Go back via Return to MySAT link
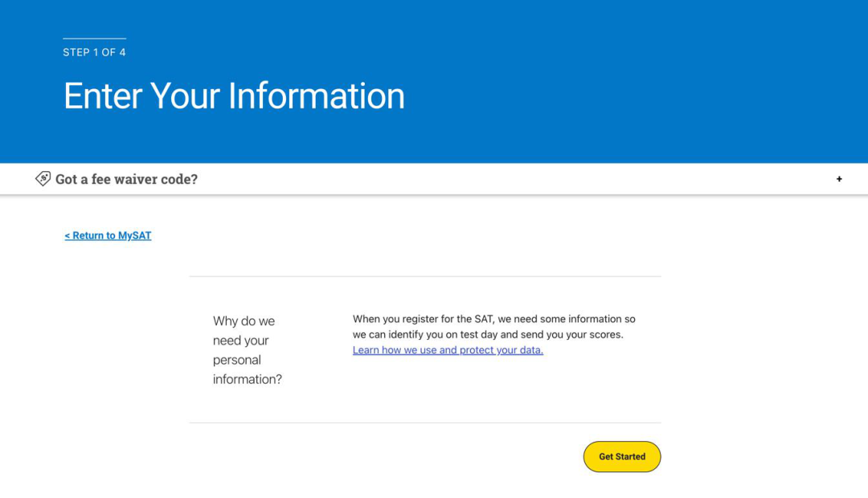This screenshot has width=868, height=498. click(108, 235)
